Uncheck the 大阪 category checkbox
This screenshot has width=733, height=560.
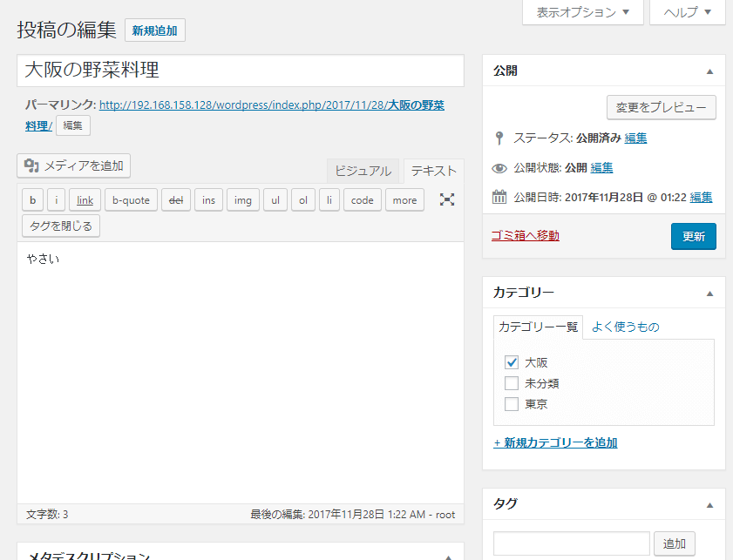click(512, 362)
